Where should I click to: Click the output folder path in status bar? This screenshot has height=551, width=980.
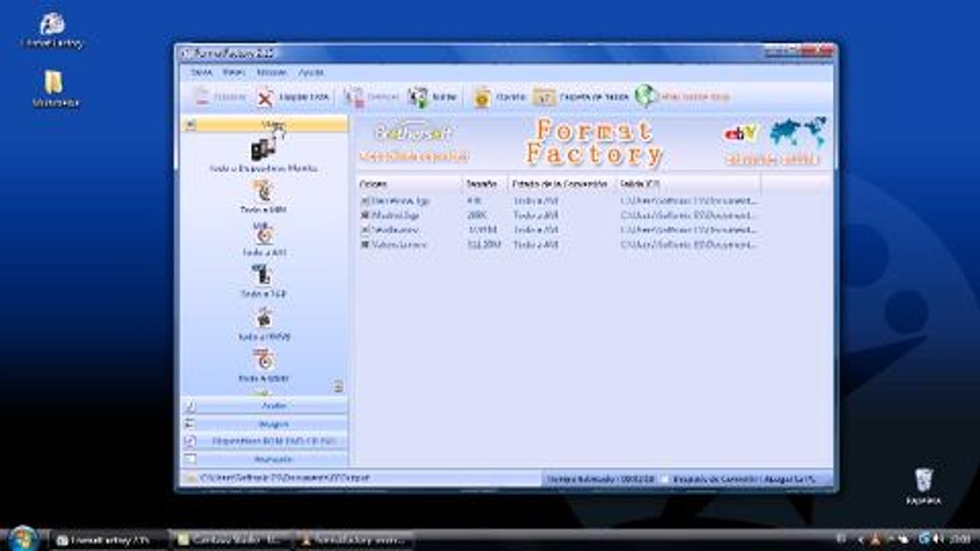[284, 478]
